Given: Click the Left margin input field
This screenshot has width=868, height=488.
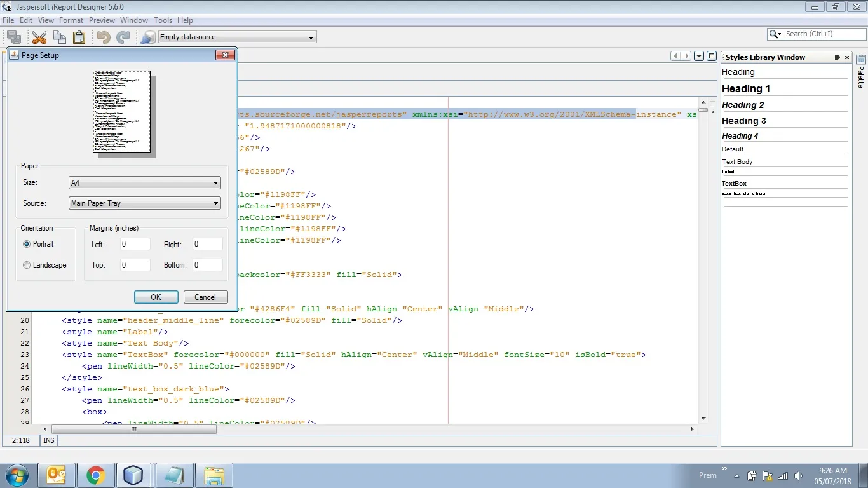Looking at the screenshot, I should pos(135,244).
